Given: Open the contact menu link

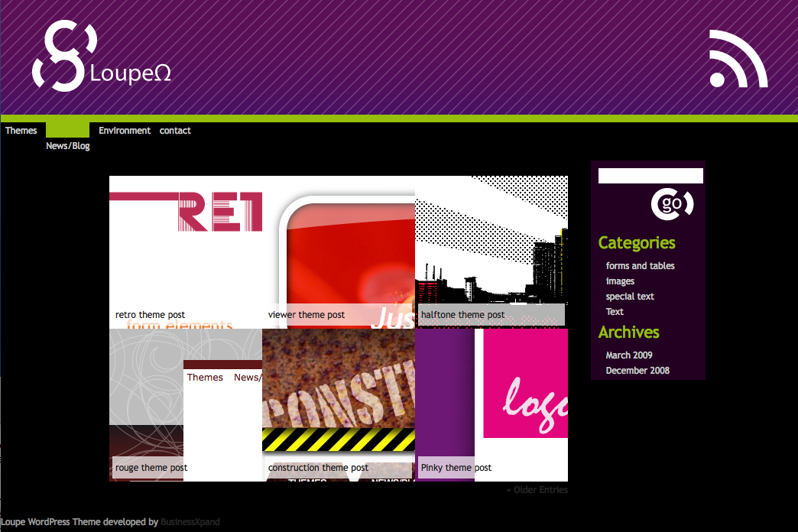Looking at the screenshot, I should tap(175, 131).
